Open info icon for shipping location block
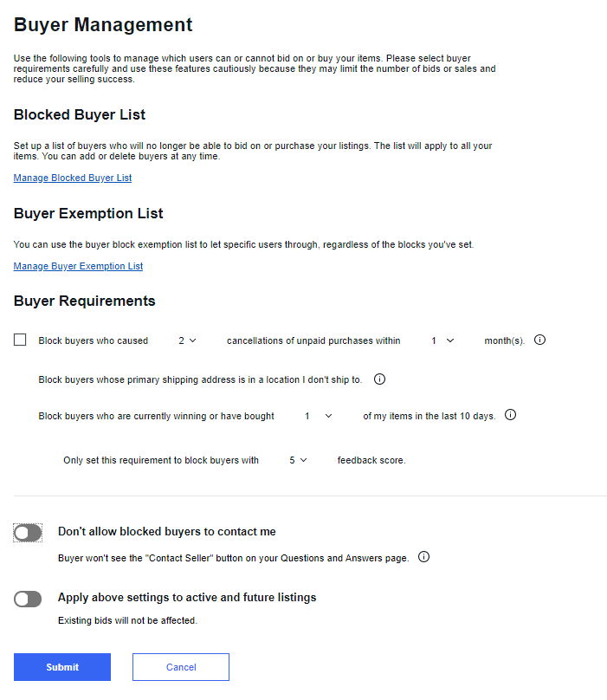The height and width of the screenshot is (700, 607). point(379,379)
